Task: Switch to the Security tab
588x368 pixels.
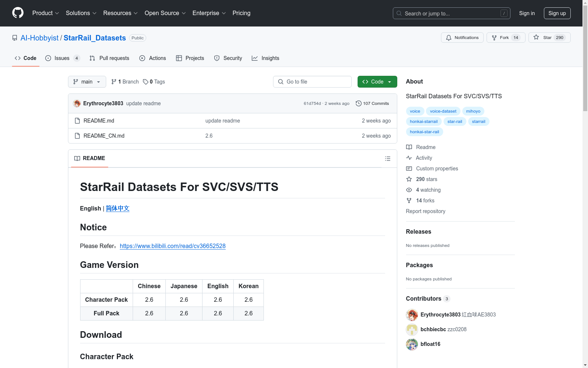Action: (228, 58)
